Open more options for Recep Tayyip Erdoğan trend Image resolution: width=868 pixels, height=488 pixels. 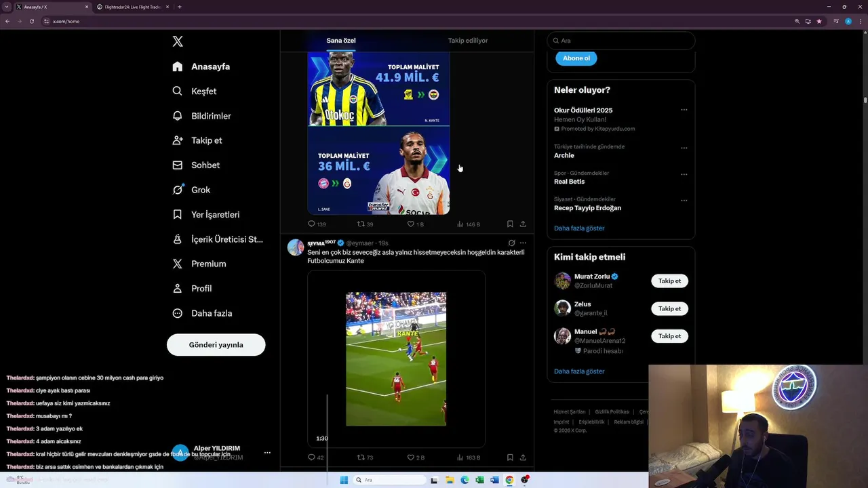point(684,201)
